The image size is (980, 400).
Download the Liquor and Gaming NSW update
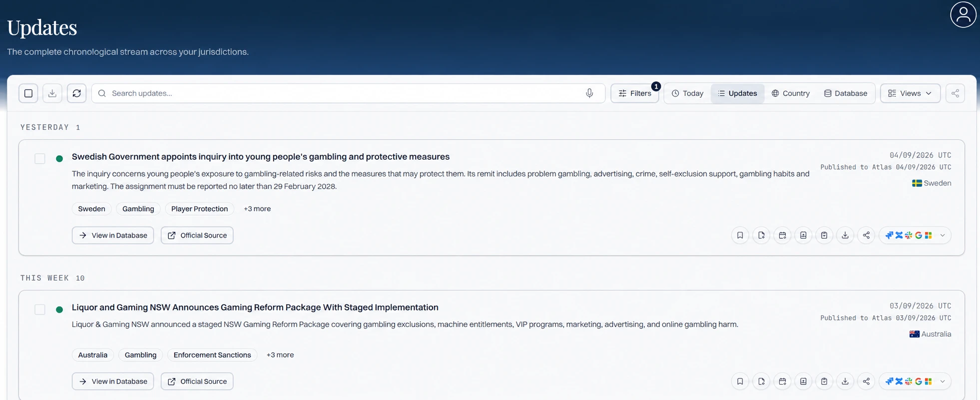pyautogui.click(x=845, y=382)
